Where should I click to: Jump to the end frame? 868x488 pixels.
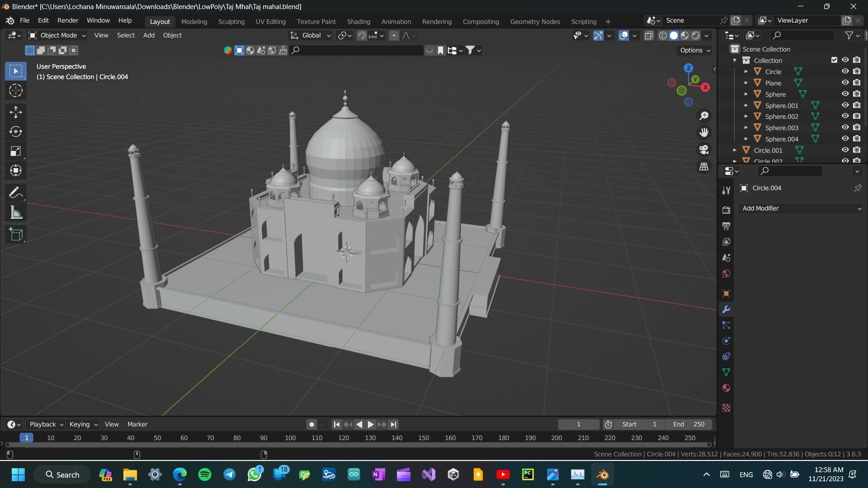[393, 424]
